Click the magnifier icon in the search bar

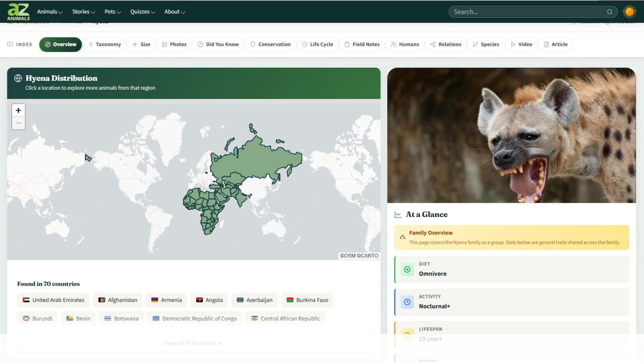pyautogui.click(x=610, y=12)
